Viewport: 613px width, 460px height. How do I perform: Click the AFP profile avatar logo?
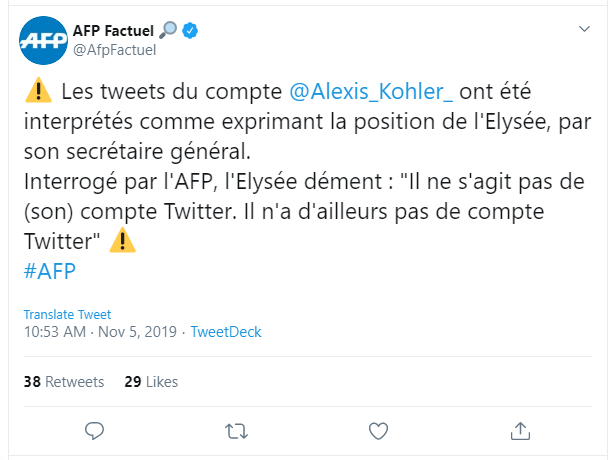tap(43, 40)
